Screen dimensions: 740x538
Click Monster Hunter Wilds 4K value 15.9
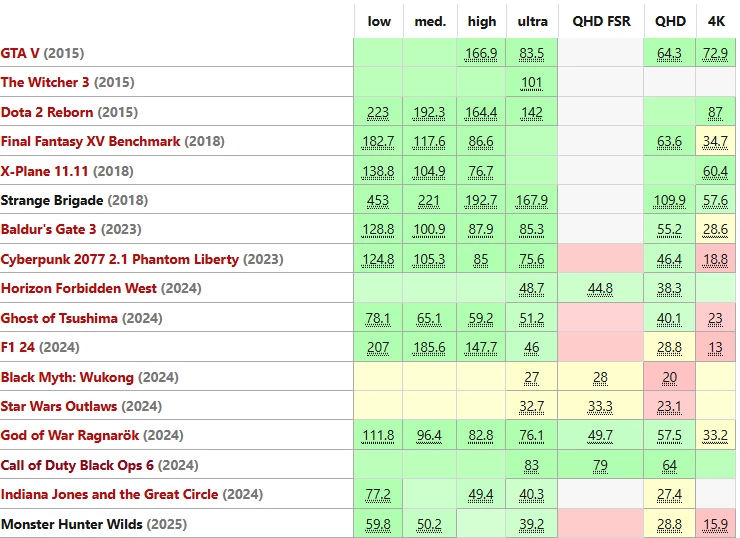(x=715, y=525)
